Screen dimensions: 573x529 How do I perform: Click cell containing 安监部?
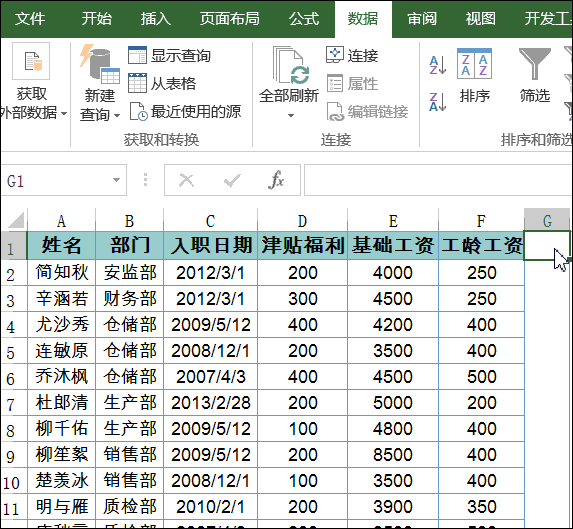pos(129,273)
